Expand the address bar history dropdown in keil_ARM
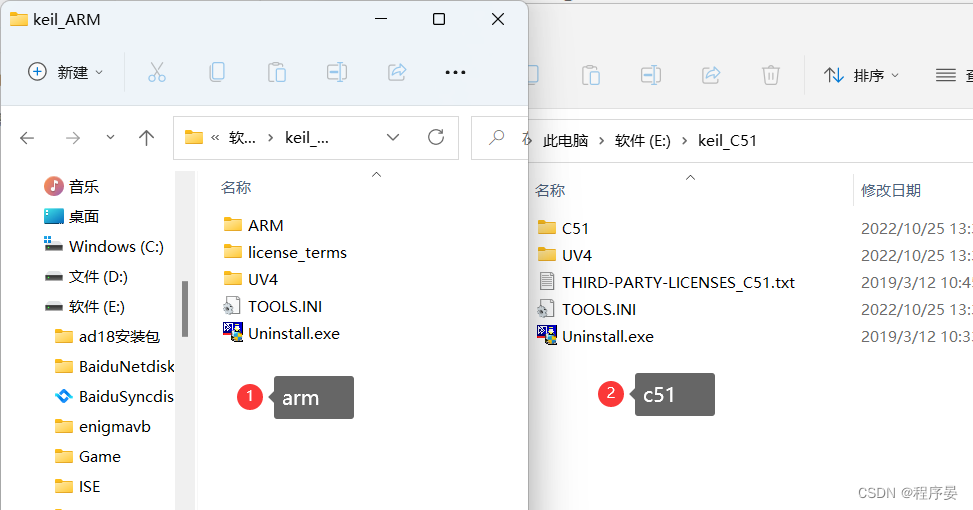 click(x=393, y=137)
